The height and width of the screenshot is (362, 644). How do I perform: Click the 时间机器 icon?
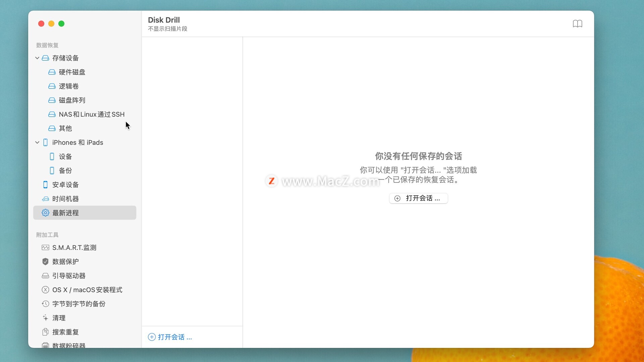45,199
